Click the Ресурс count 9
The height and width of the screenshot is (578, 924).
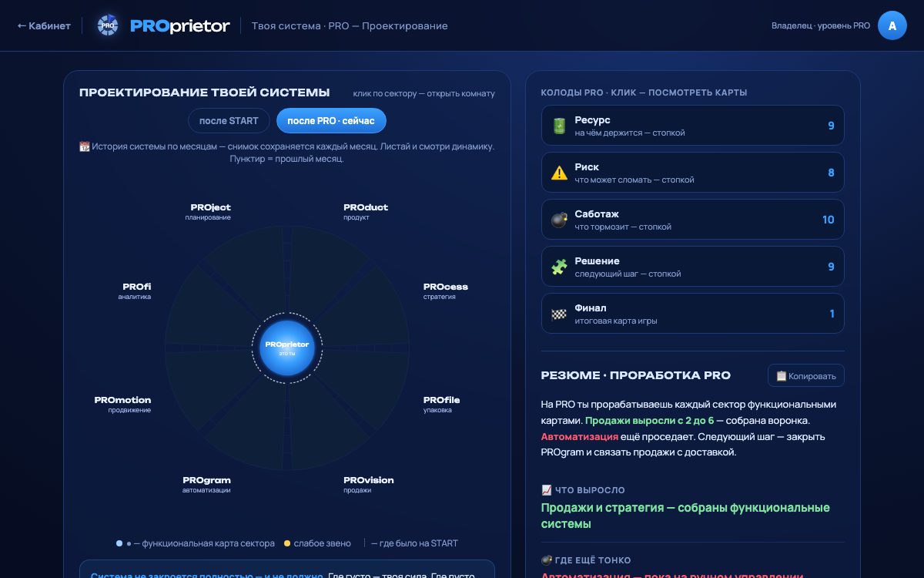coord(831,126)
